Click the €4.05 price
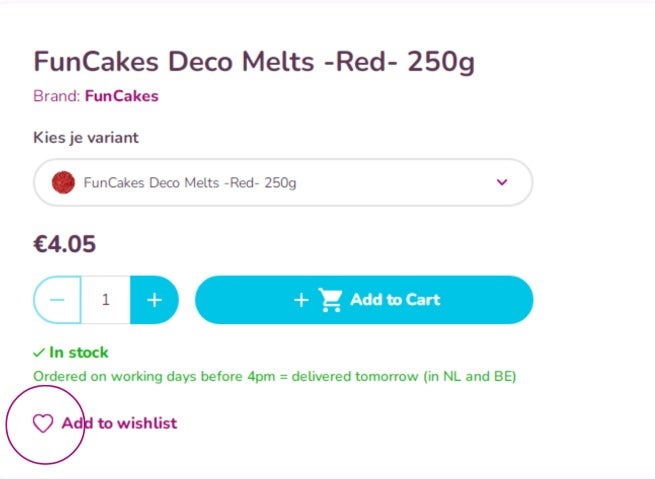 click(65, 244)
